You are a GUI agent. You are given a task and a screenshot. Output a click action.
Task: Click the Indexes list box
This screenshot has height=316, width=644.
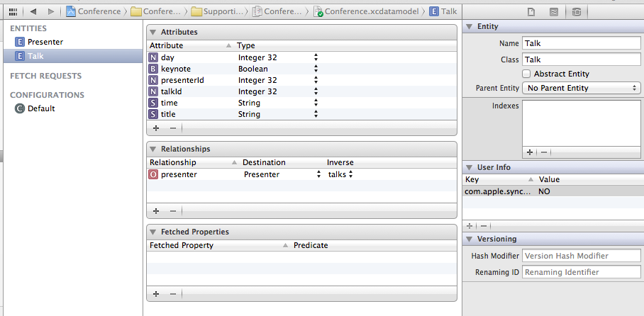coord(581,123)
